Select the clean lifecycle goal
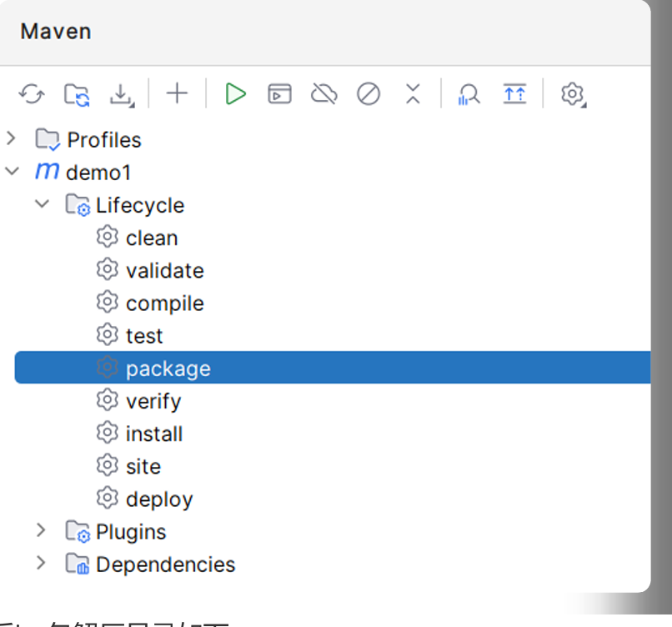 tap(152, 238)
